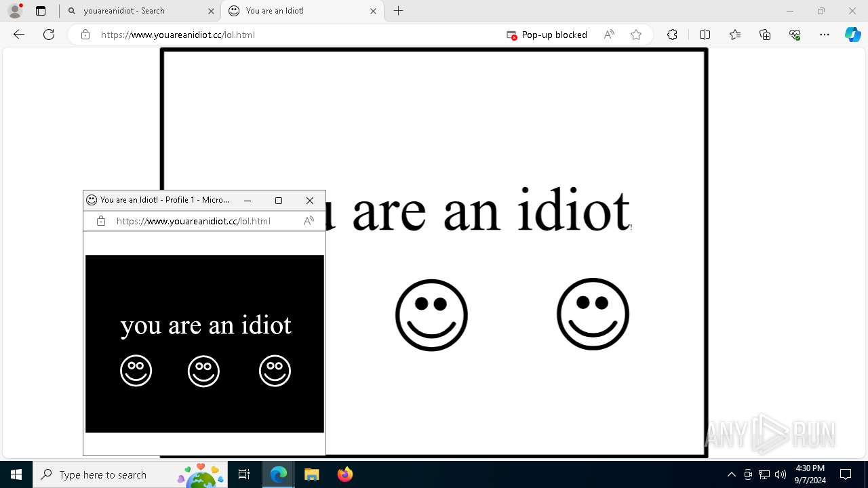This screenshot has width=868, height=488.
Task: Click the smiley favicon in popup title bar
Action: (x=92, y=200)
